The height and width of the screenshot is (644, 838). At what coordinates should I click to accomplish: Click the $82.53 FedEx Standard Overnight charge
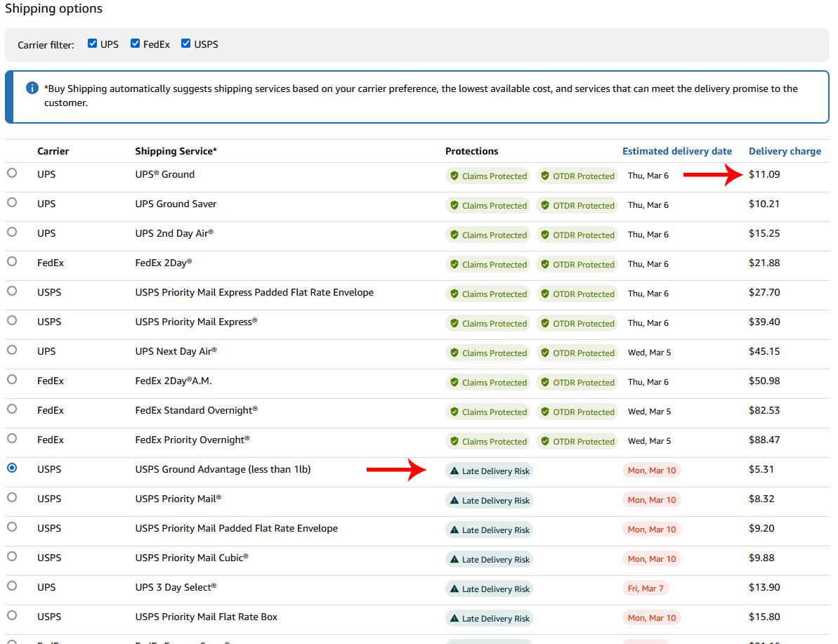pyautogui.click(x=764, y=410)
